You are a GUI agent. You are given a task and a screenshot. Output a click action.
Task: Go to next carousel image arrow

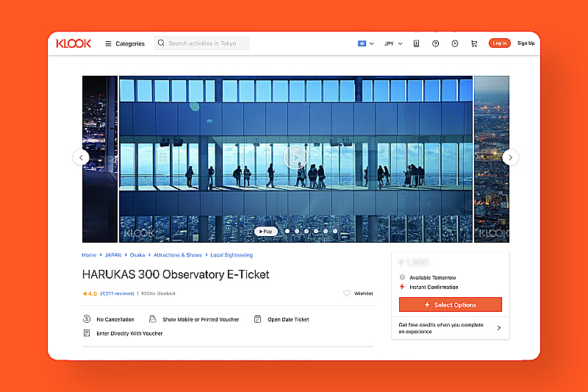(510, 157)
